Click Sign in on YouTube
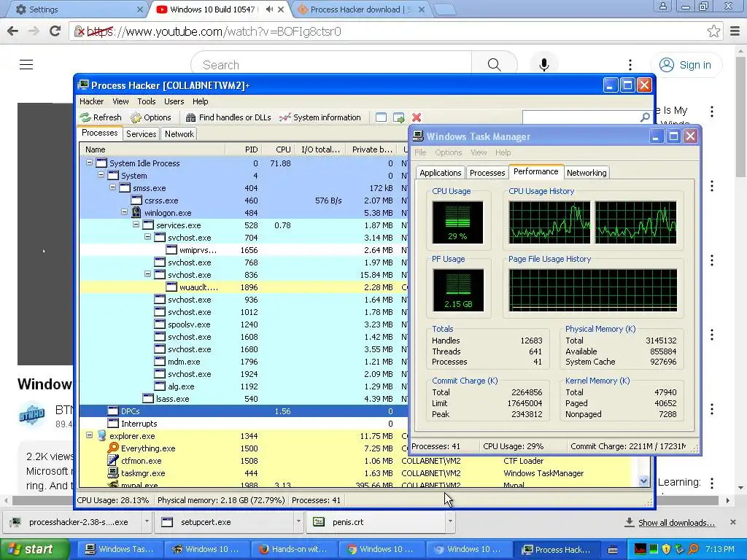Screen dimensions: 747x560 click(x=686, y=65)
